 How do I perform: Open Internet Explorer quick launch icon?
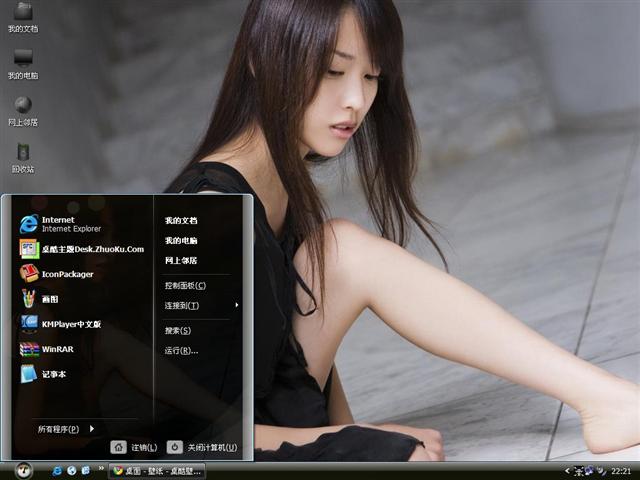click(x=57, y=471)
